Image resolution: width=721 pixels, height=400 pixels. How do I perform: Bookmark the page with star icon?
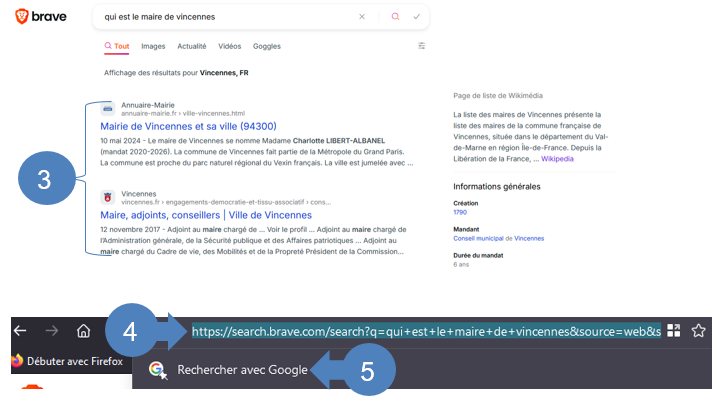pyautogui.click(x=698, y=331)
